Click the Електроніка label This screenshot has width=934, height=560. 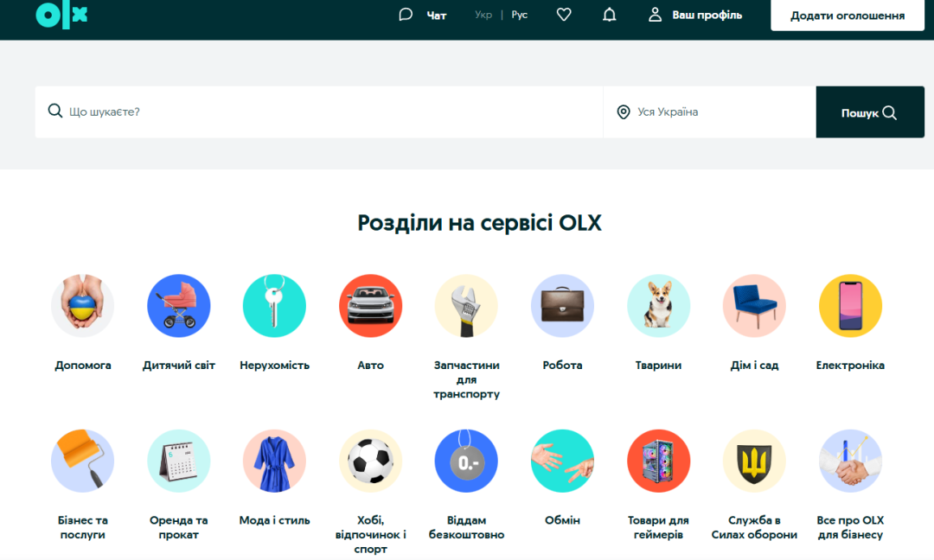click(850, 366)
